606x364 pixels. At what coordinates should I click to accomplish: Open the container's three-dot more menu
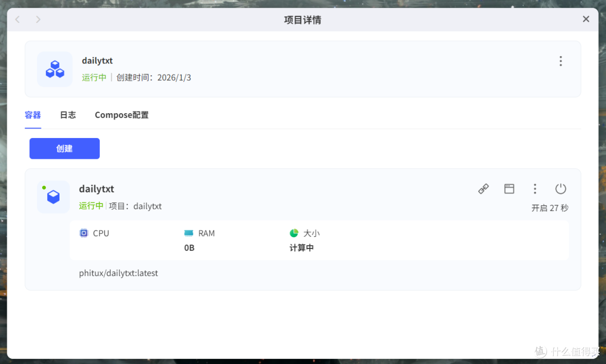(535, 188)
